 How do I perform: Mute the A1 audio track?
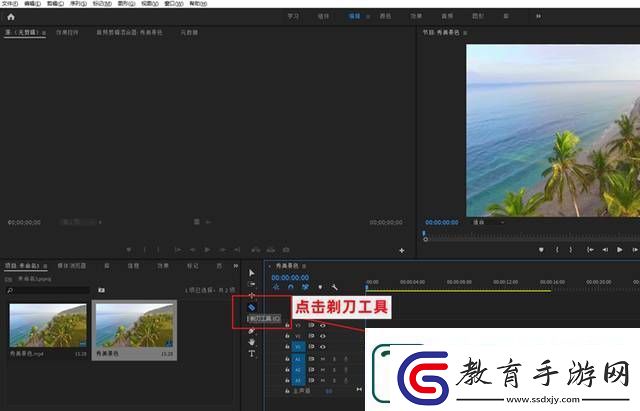pyautogui.click(x=323, y=359)
